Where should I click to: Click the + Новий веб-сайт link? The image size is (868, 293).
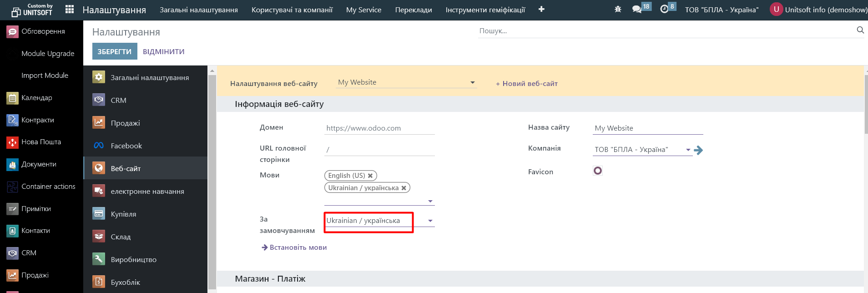tap(526, 84)
